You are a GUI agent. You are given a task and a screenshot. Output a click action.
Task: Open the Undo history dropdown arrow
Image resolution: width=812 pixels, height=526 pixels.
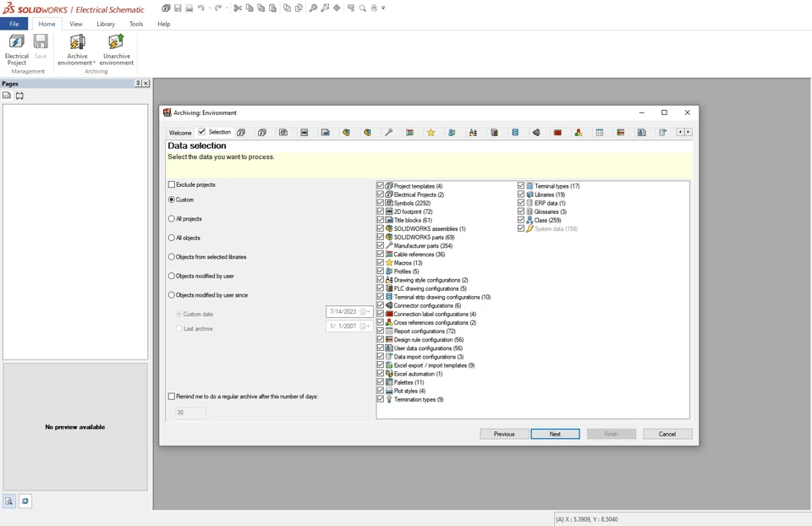pyautogui.click(x=209, y=8)
